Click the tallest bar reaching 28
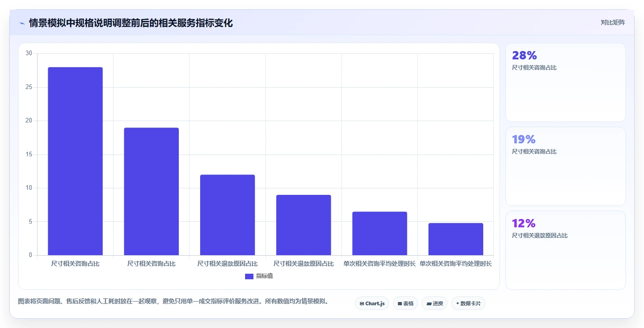The height and width of the screenshot is (328, 644). (76, 161)
